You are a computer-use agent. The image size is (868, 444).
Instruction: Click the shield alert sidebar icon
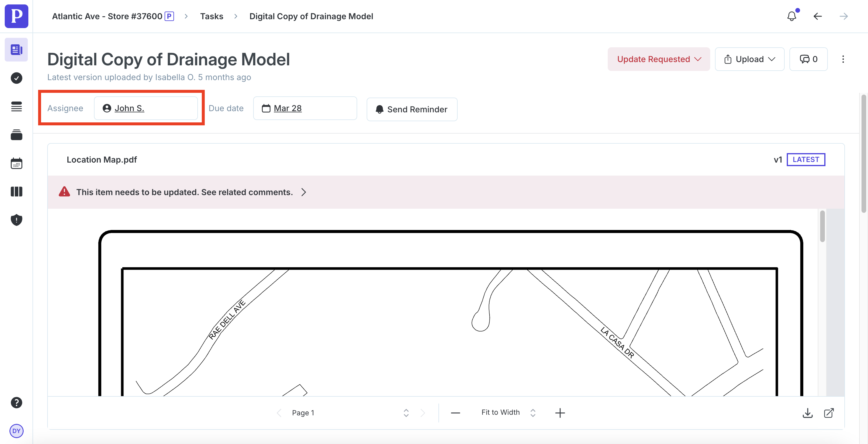[x=16, y=220]
